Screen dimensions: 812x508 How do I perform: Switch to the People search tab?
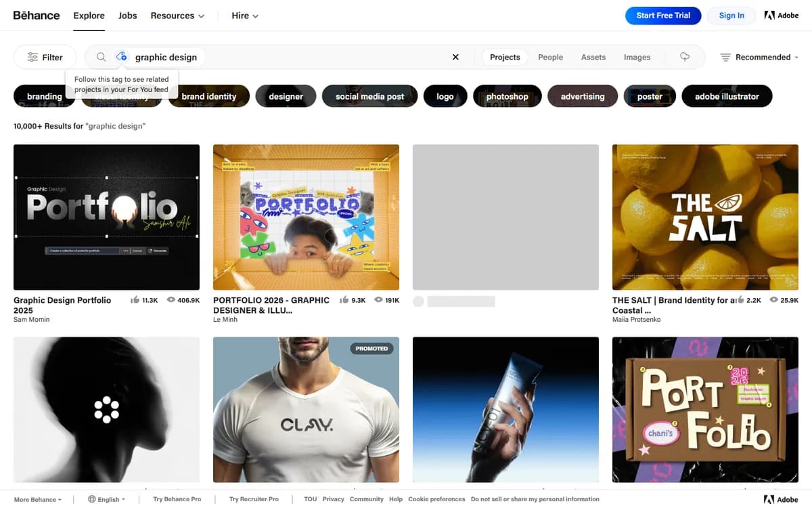[550, 57]
